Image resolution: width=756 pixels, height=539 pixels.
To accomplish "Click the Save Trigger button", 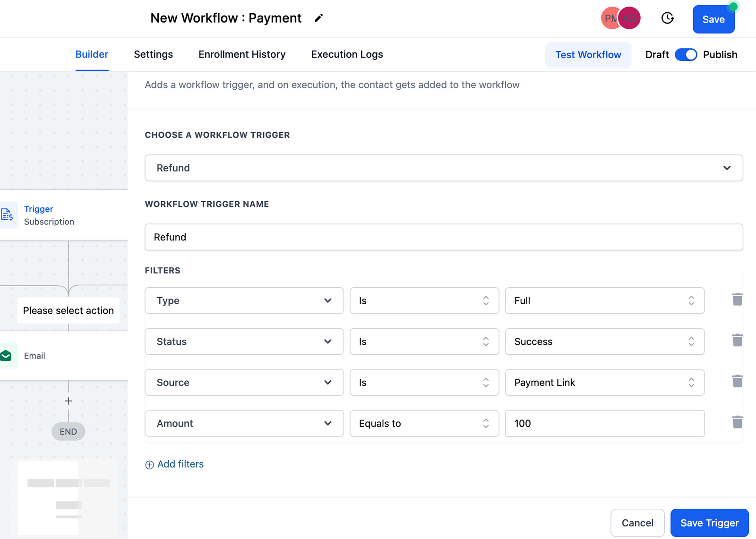I will [x=709, y=523].
